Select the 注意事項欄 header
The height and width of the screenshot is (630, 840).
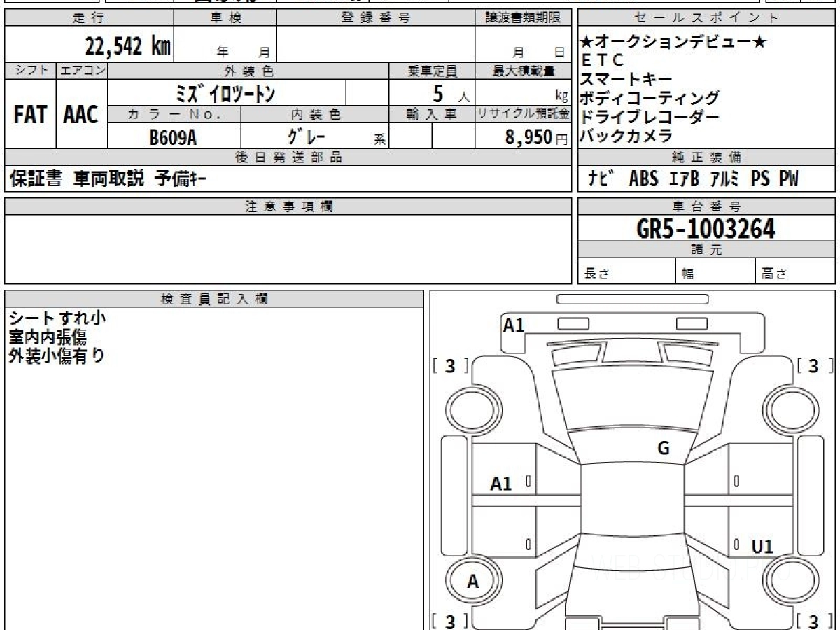point(288,206)
